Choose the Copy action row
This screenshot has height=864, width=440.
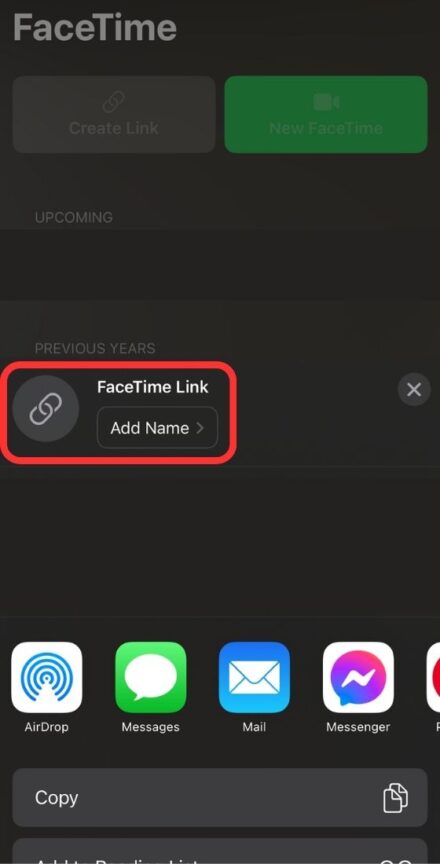(220, 797)
